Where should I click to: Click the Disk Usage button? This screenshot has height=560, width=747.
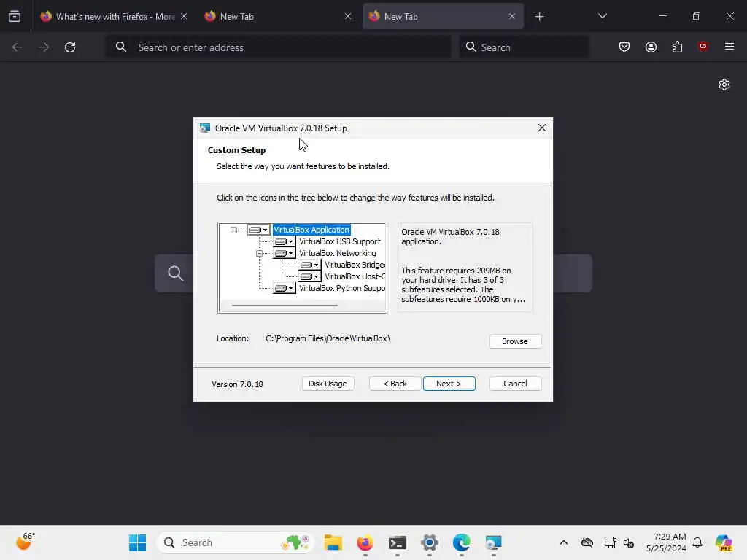[x=328, y=384]
